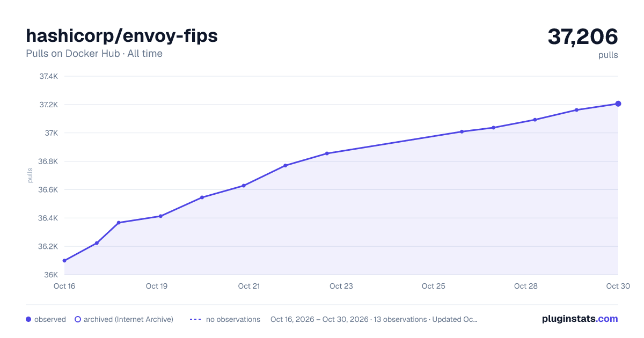644x338 pixels.
Task: Click the '37.2K' y-axis label
Action: pos(48,105)
